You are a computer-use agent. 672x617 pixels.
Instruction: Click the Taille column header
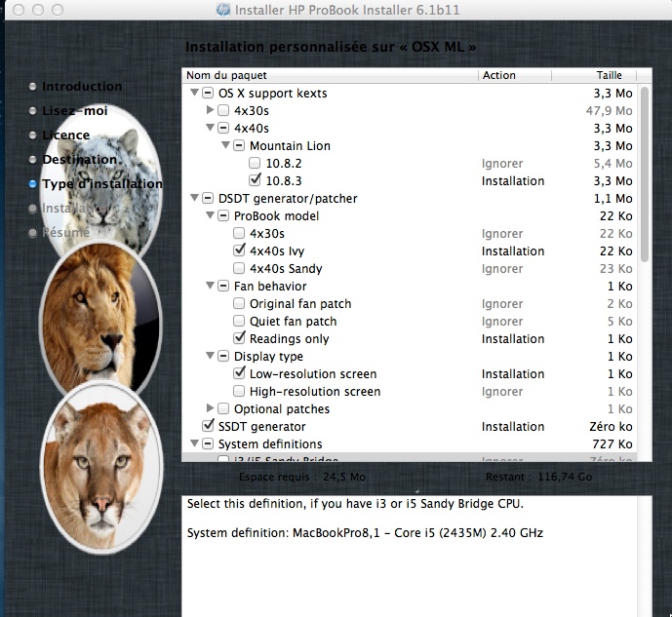594,75
